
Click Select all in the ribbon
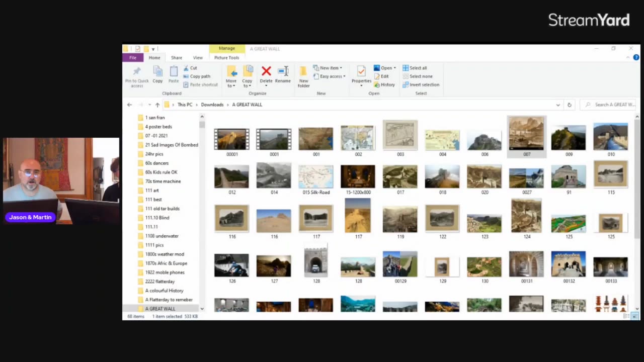(x=415, y=68)
